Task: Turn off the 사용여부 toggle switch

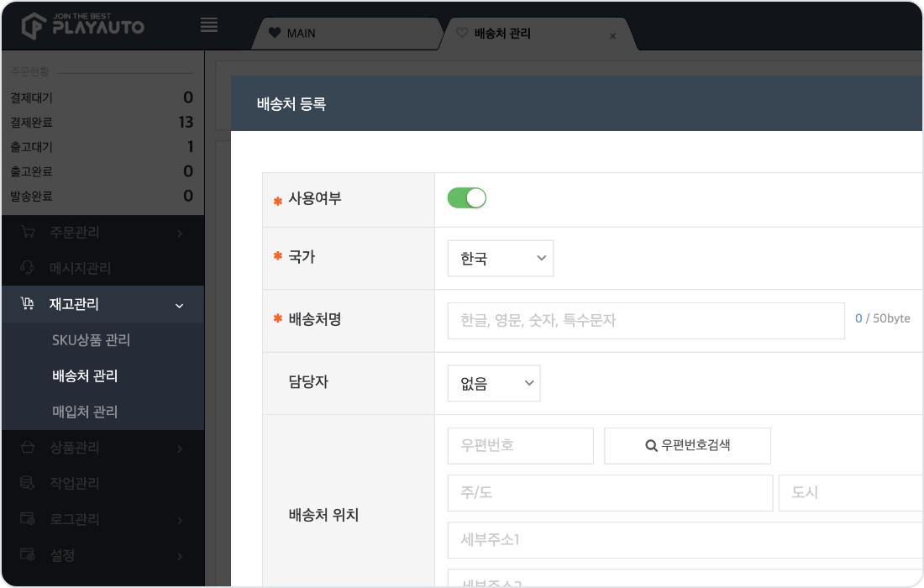Action: (x=467, y=198)
